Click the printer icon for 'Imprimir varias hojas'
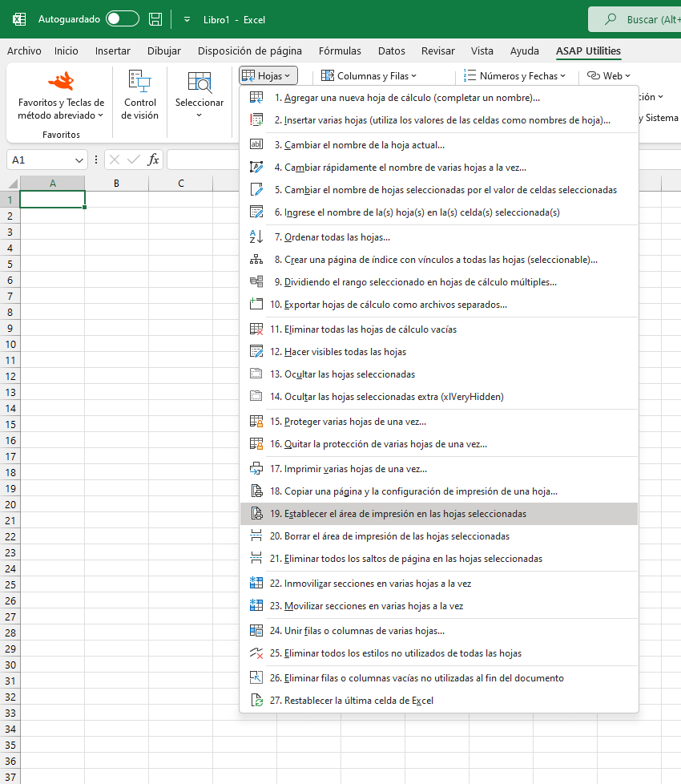 click(x=256, y=468)
